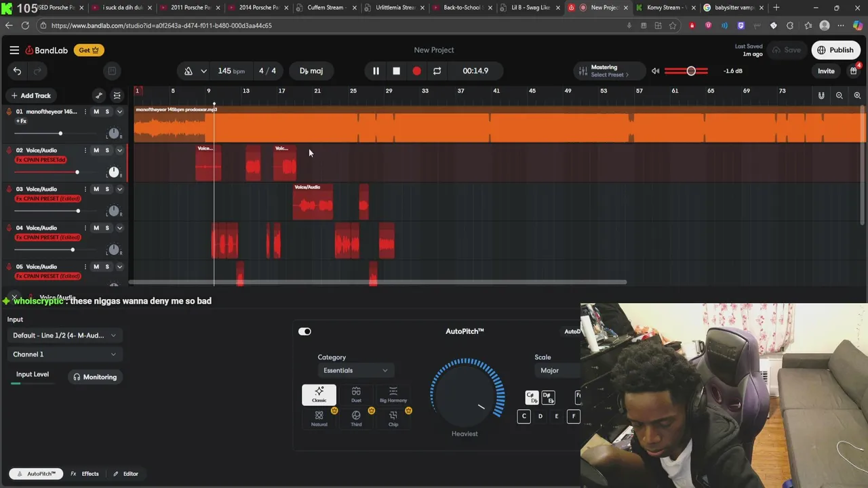Toggle the magnet snap-to-grid icon
The image size is (868, 488).
821,96
